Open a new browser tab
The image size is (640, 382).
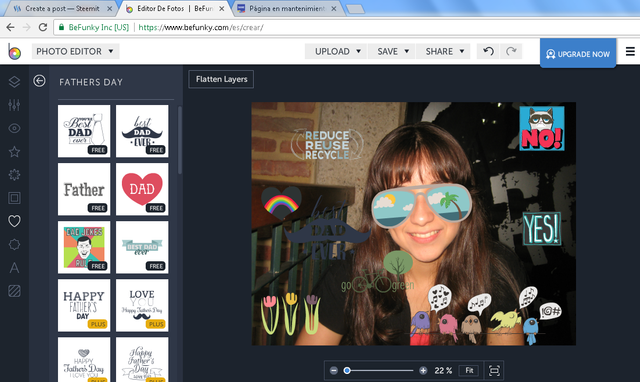coord(355,9)
